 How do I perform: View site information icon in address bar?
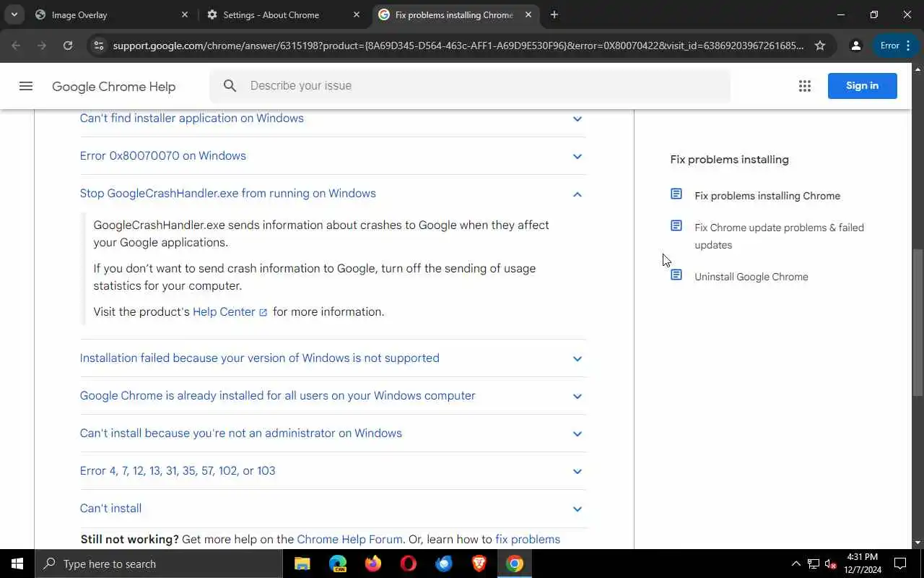(100, 46)
